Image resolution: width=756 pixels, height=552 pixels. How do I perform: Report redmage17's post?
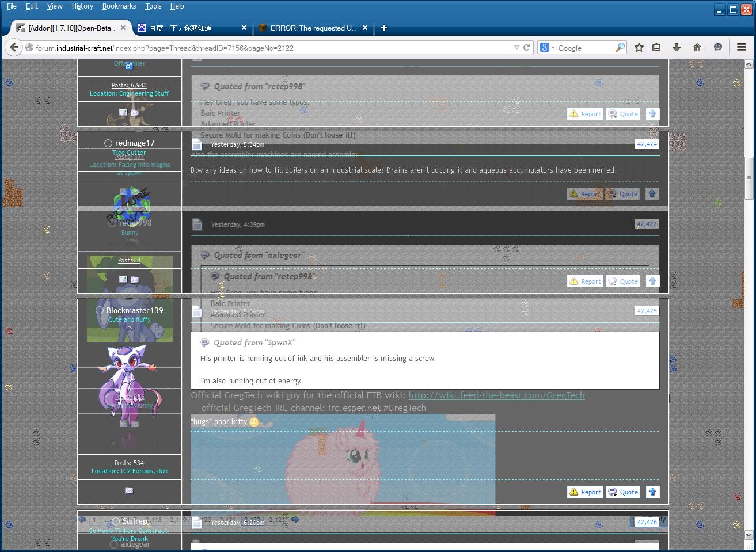[585, 194]
